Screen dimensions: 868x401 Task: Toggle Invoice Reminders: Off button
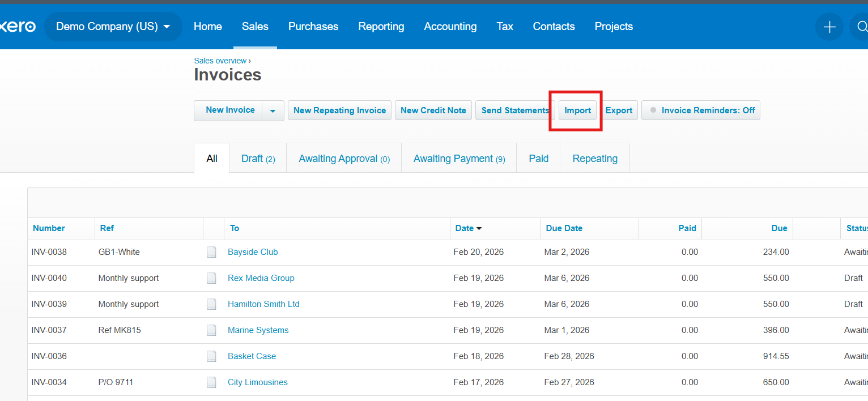[x=700, y=110]
